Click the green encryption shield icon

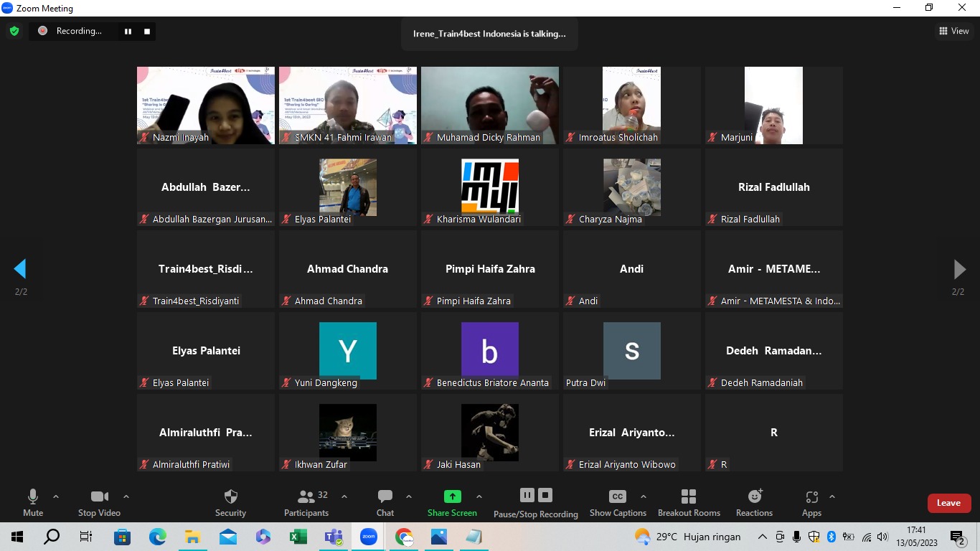[x=14, y=31]
